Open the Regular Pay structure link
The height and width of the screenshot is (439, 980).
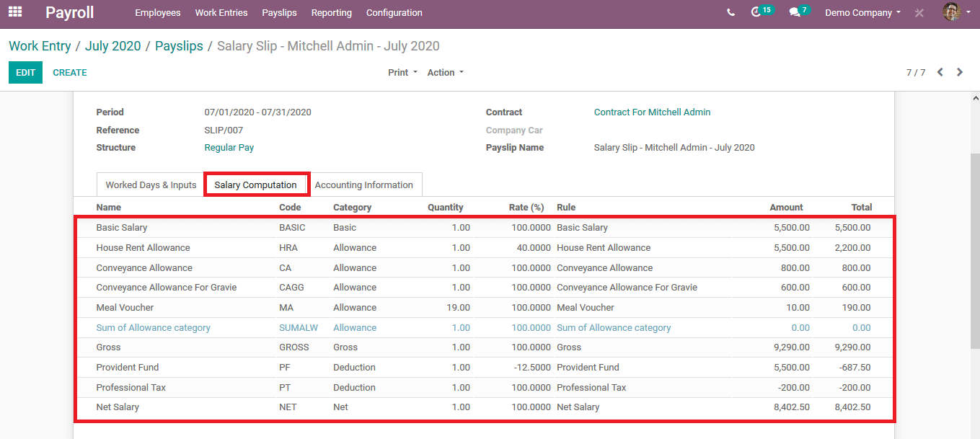point(229,148)
